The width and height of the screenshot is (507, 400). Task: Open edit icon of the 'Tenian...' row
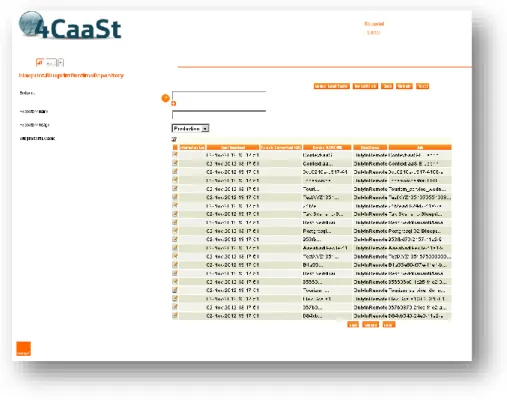pyautogui.click(x=175, y=290)
